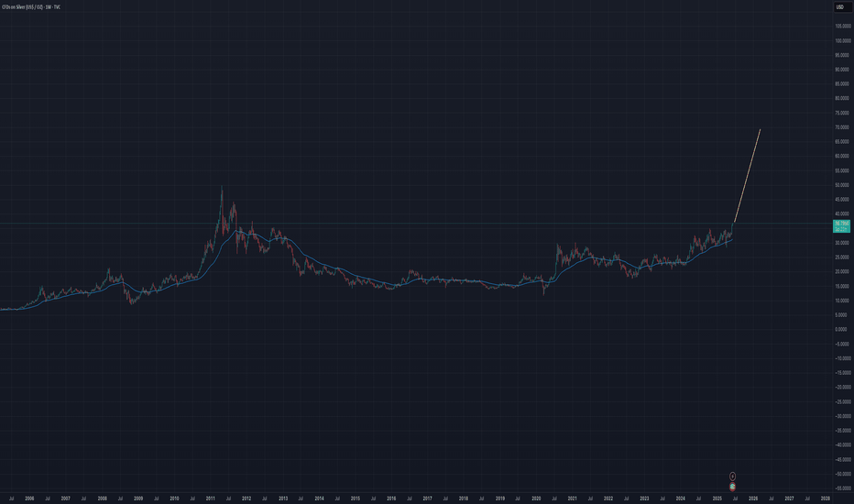Click the 85.0000 price scale label

tap(843, 84)
